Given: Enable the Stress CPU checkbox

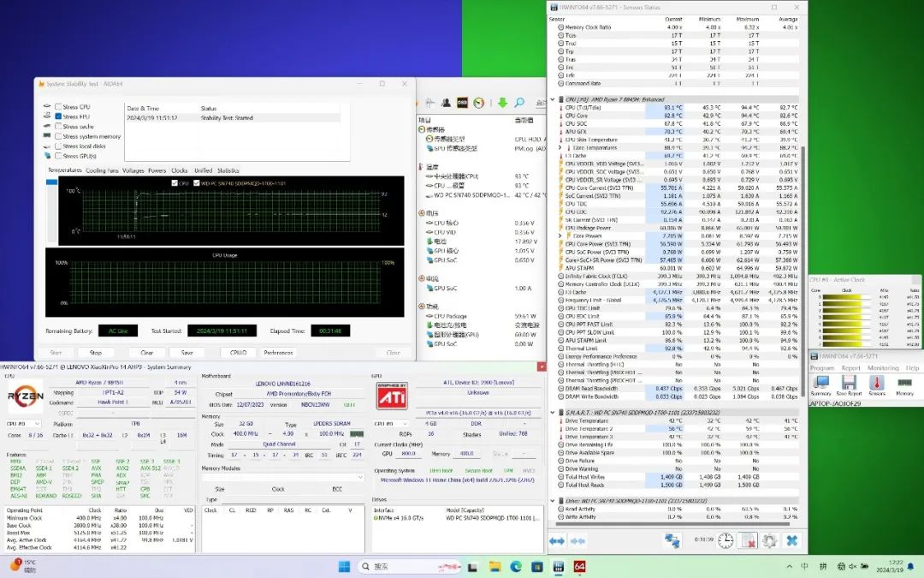Looking at the screenshot, I should tap(58, 107).
